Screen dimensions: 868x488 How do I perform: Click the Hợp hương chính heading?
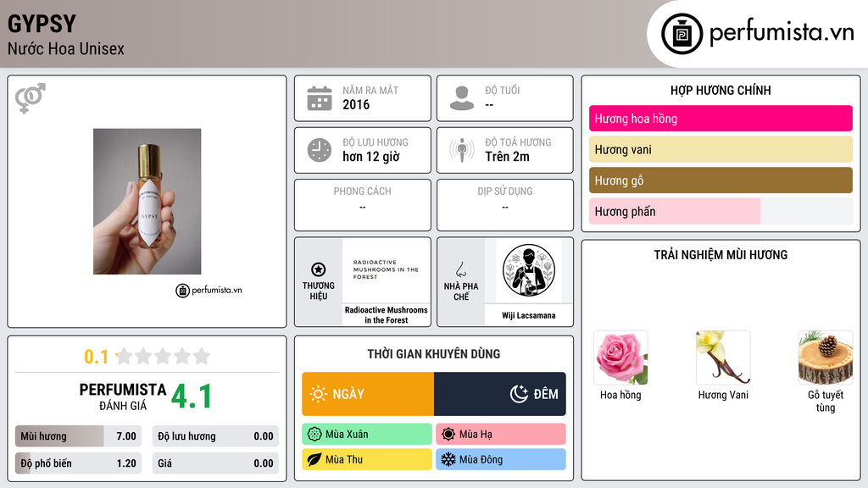coord(721,90)
